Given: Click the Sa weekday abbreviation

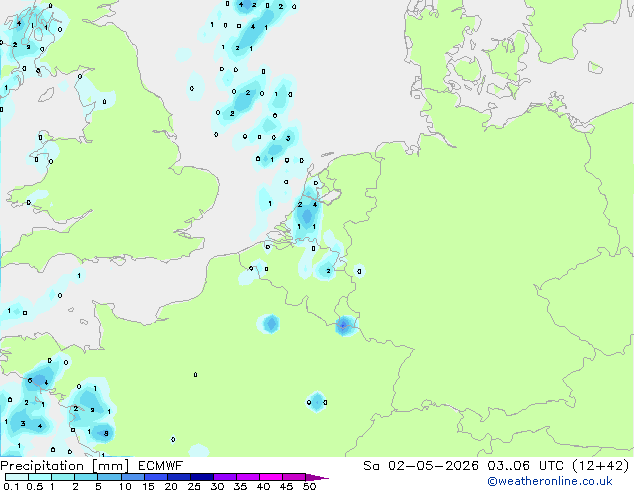Looking at the screenshot, I should 371,466.
